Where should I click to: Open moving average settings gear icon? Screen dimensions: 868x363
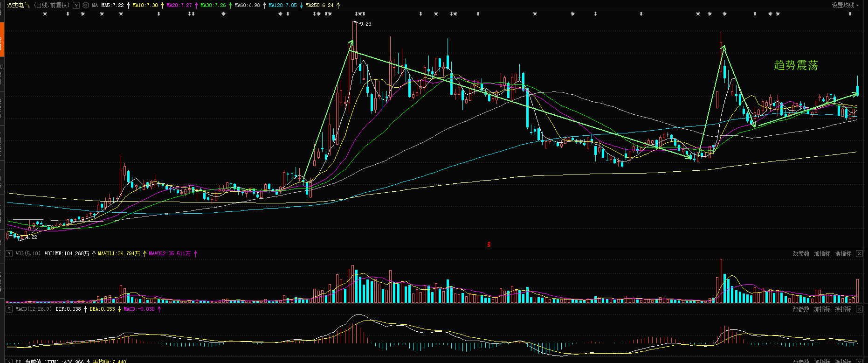point(86,6)
